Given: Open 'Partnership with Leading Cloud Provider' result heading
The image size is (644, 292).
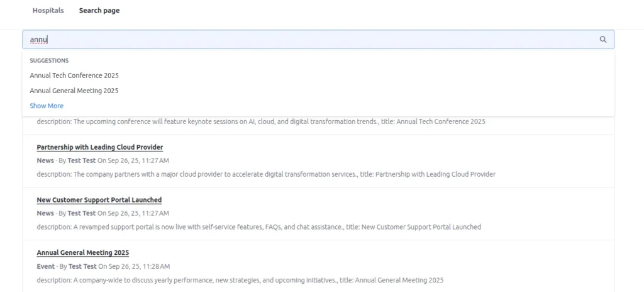Looking at the screenshot, I should click(99, 147).
